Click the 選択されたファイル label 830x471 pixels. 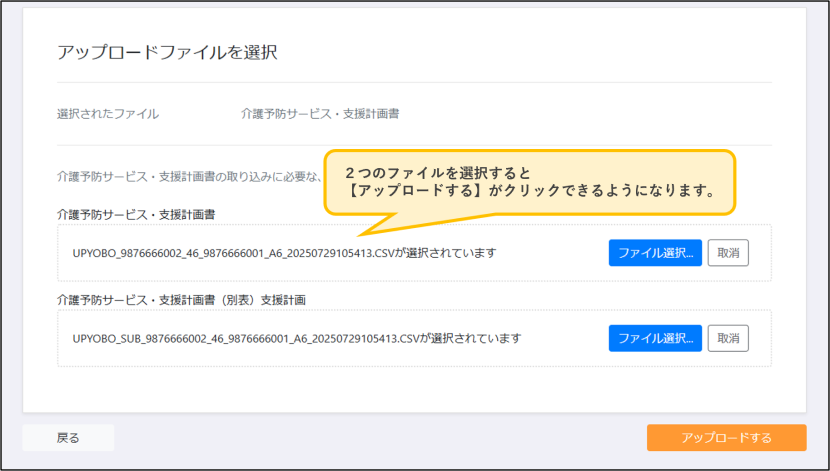pyautogui.click(x=108, y=114)
